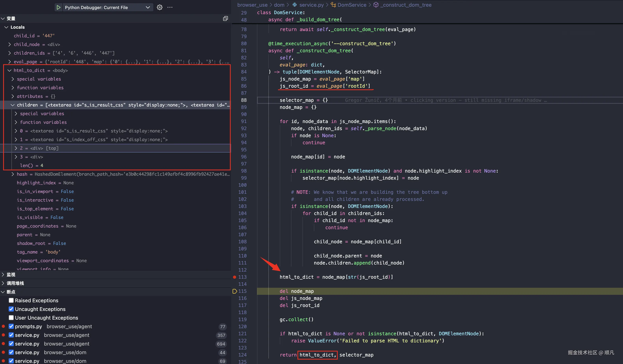Open debug view more actions ellipsis
The height and width of the screenshot is (364, 623).
coord(170,7)
